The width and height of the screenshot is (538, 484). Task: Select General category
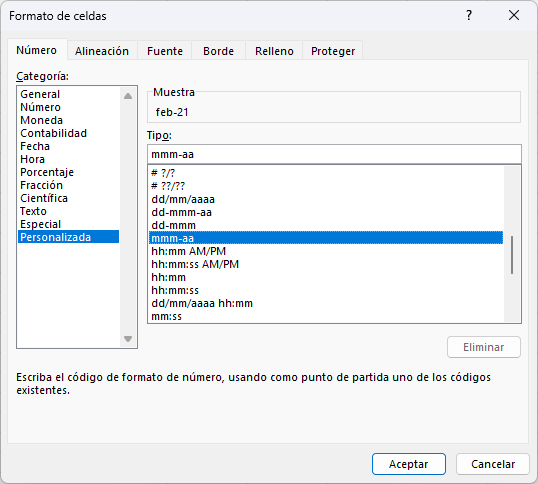coord(68,94)
